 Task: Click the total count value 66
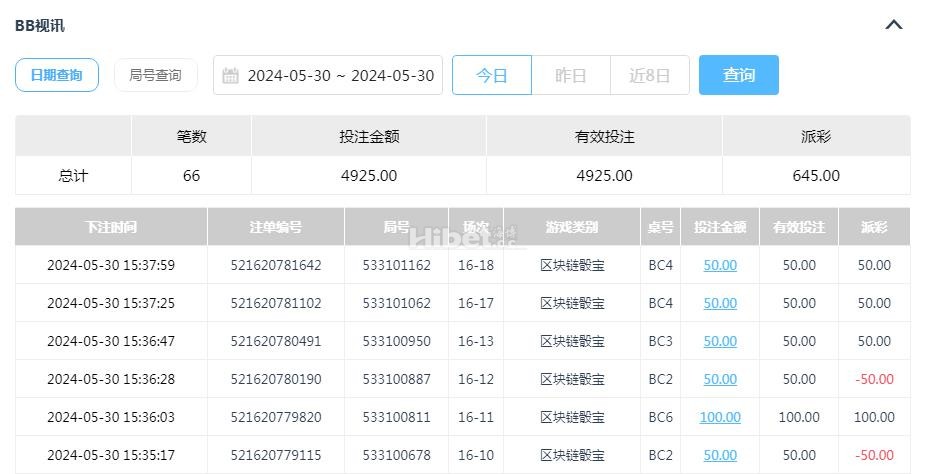click(x=191, y=175)
